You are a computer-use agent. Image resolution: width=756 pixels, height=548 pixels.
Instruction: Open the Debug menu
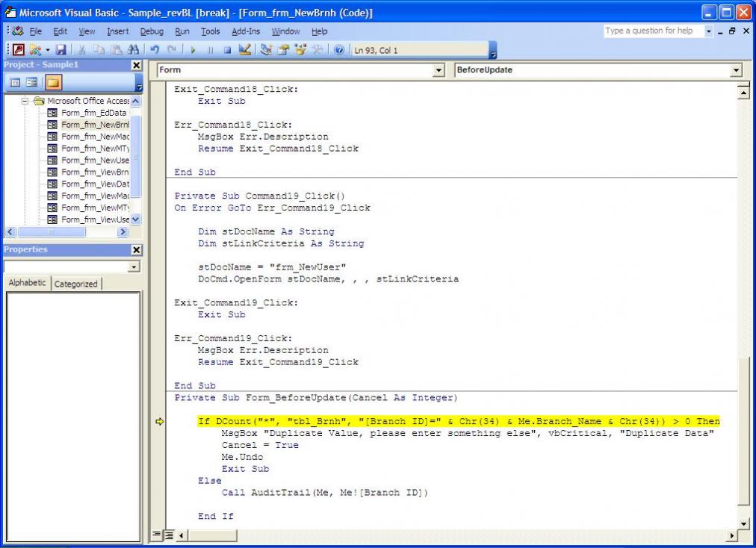point(152,31)
